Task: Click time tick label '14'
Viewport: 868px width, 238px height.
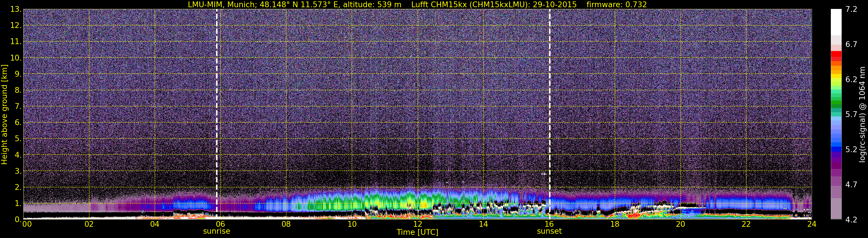Action: 483,224
